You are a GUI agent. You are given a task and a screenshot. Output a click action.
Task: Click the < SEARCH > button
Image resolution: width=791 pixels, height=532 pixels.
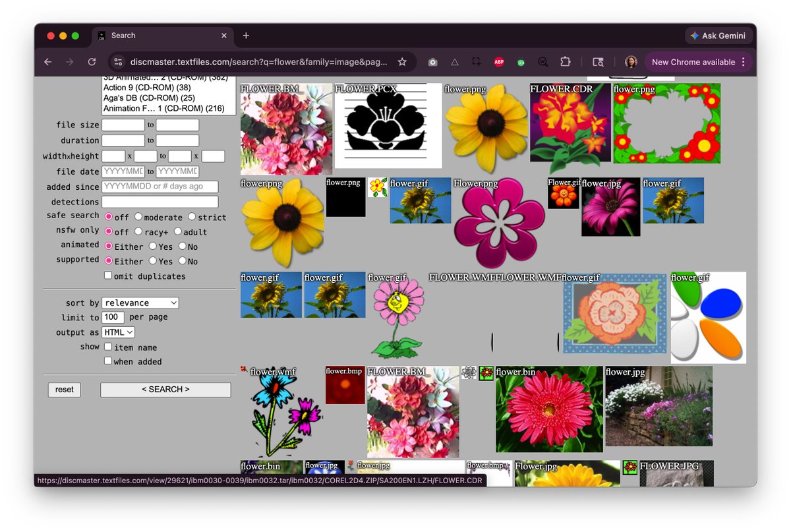(165, 390)
